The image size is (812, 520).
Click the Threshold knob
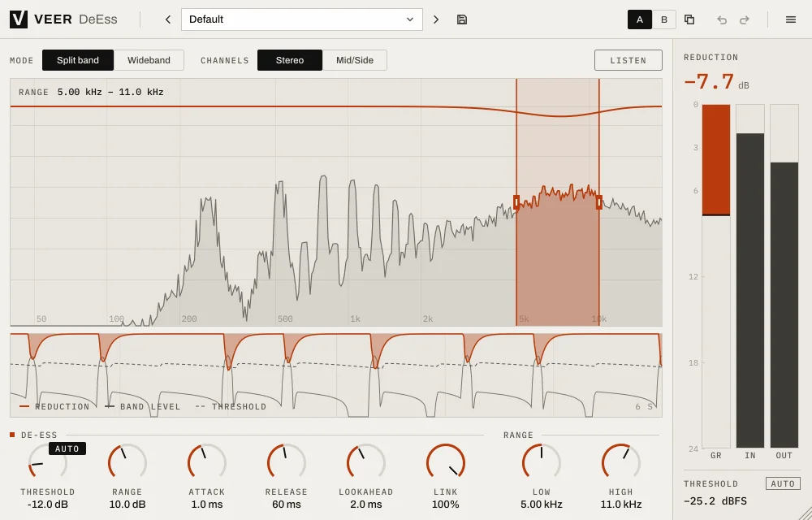click(48, 462)
